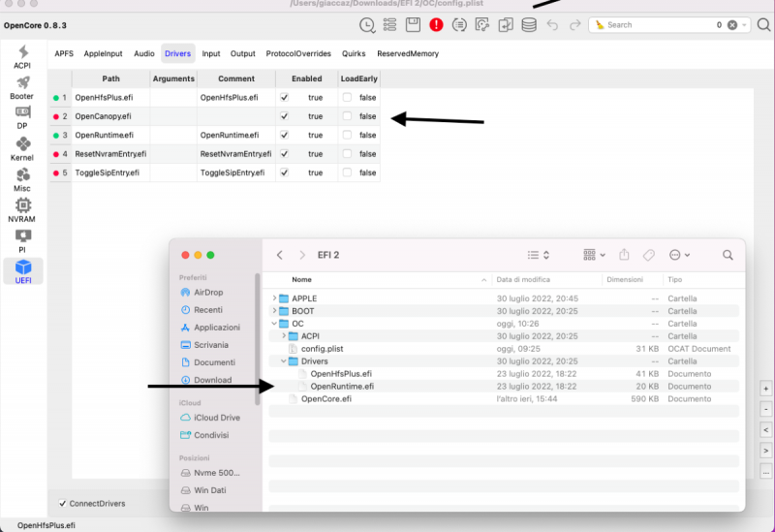This screenshot has height=532, width=775.
Task: Click the move left arrow button
Action: [x=765, y=430]
